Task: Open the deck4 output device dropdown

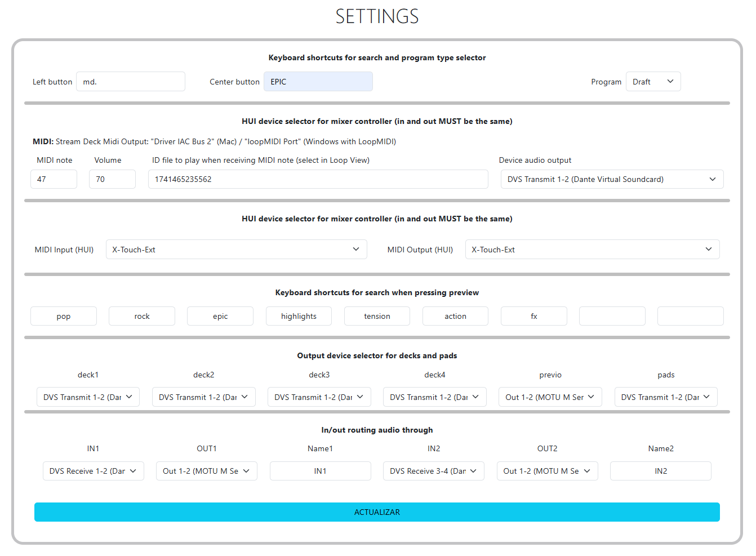Action: tap(435, 397)
